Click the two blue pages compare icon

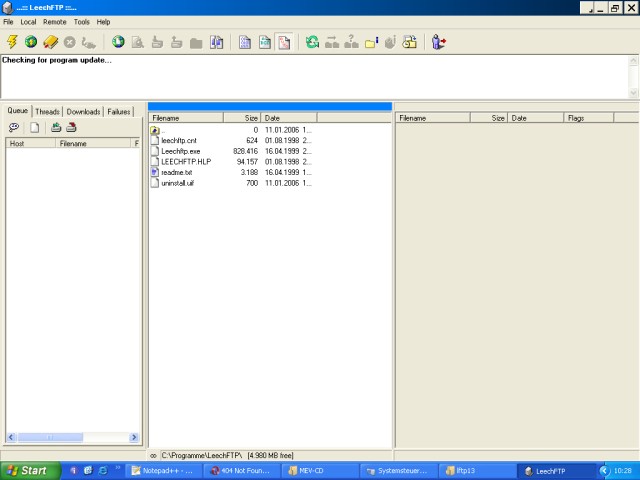point(216,42)
